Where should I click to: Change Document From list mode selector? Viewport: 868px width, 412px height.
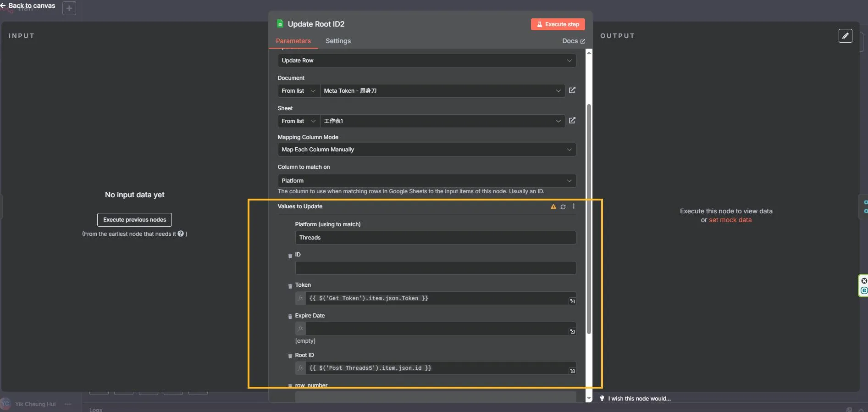click(x=299, y=91)
